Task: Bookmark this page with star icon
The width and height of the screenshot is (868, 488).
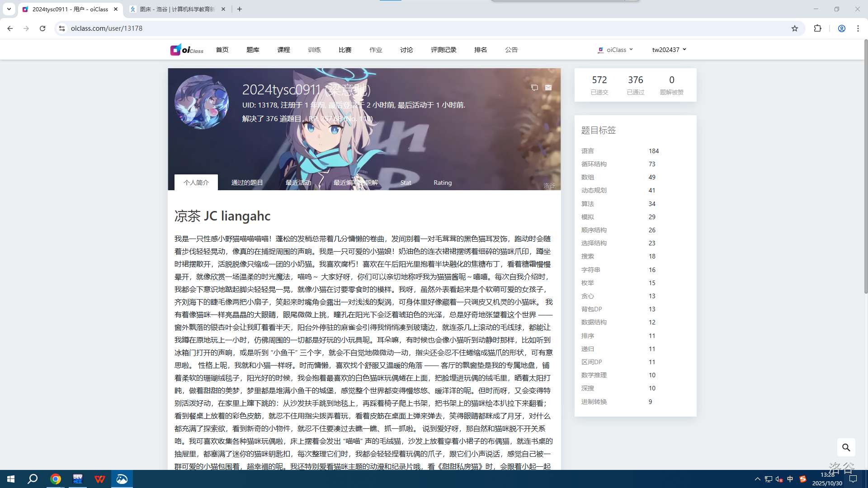Action: point(795,28)
